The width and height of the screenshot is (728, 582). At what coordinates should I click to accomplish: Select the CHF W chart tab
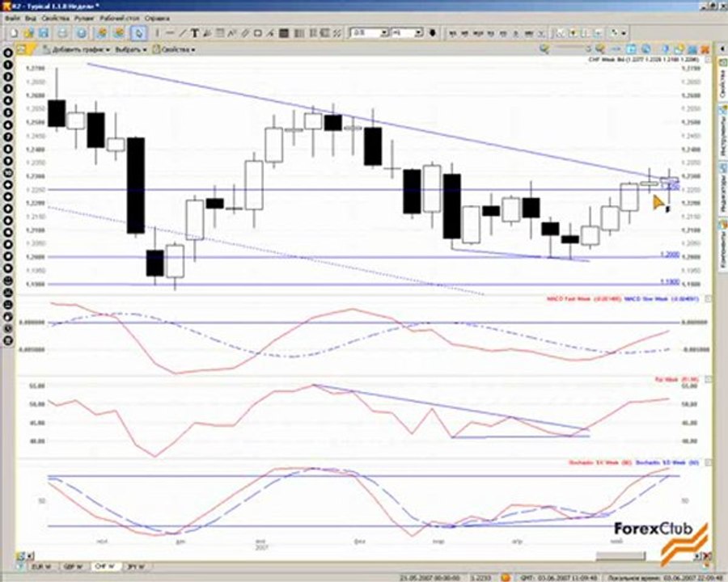point(105,566)
